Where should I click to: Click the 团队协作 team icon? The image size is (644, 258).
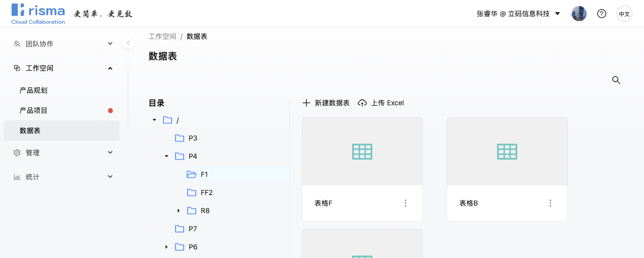pos(17,44)
